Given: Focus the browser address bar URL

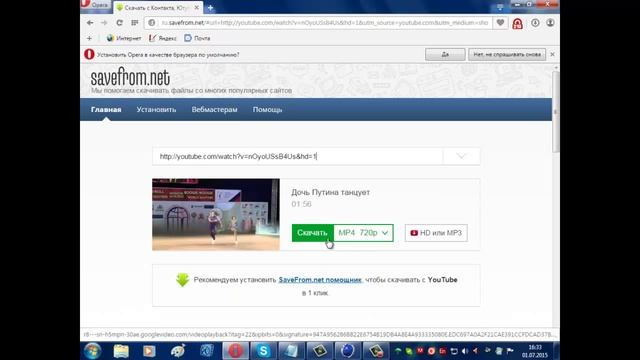Looking at the screenshot, I should (x=324, y=23).
